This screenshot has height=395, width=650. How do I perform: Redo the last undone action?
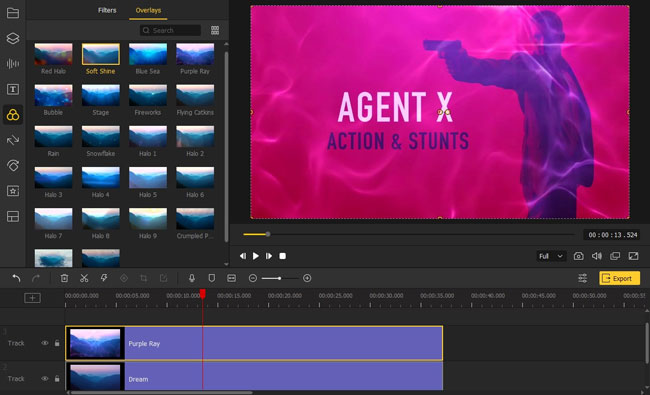[x=36, y=278]
